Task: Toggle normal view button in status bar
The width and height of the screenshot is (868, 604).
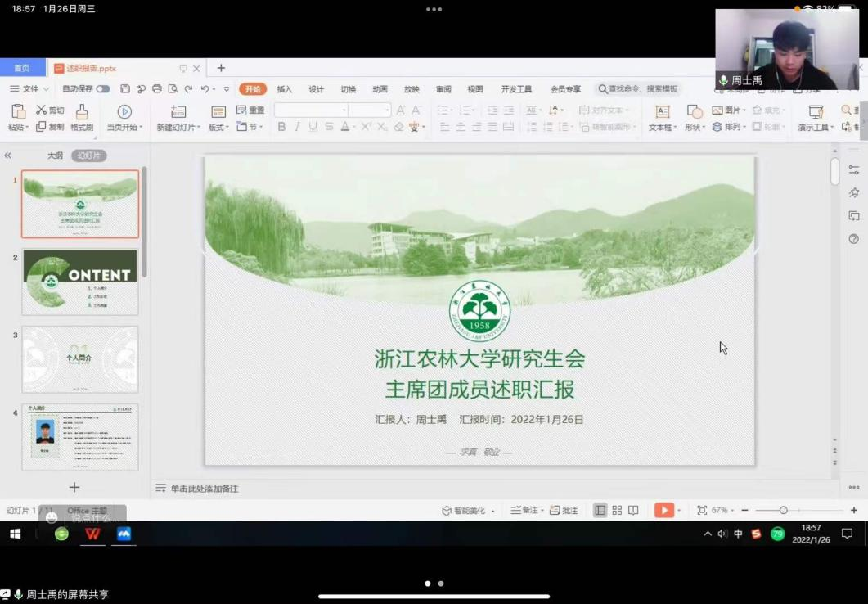Action: (600, 511)
